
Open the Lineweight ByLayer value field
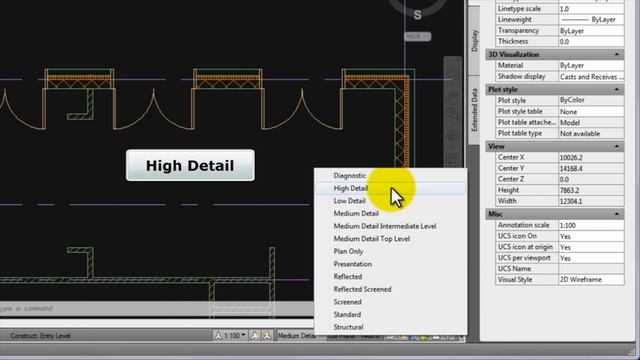(591, 20)
